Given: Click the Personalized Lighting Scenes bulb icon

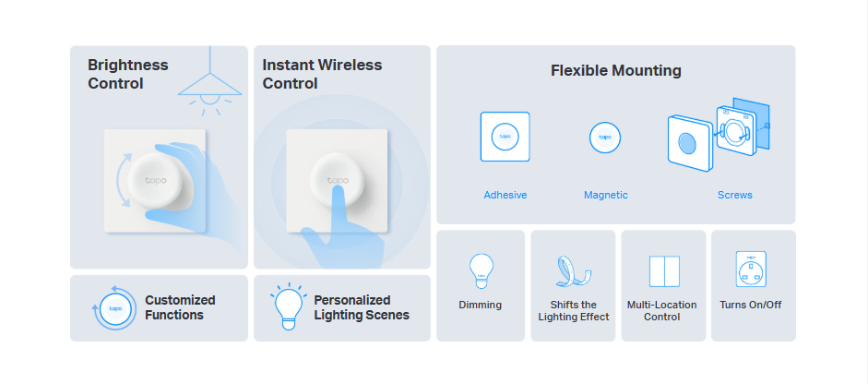Looking at the screenshot, I should pos(289,306).
